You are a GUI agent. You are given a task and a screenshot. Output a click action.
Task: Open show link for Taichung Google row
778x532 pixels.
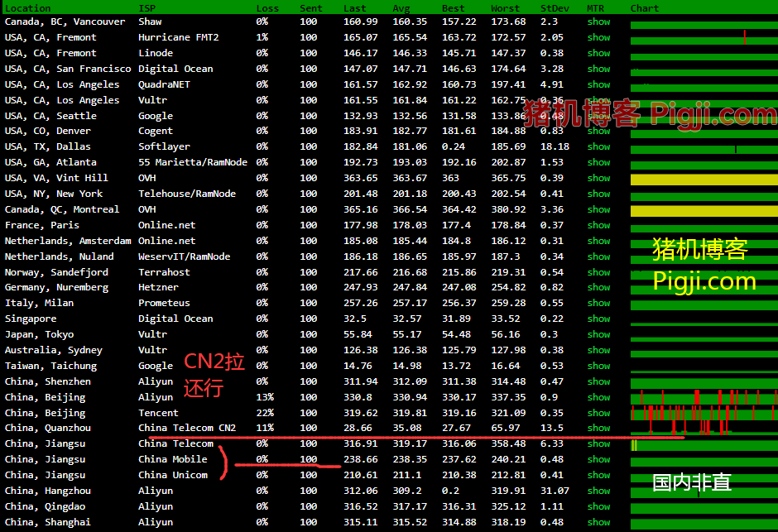tap(598, 366)
